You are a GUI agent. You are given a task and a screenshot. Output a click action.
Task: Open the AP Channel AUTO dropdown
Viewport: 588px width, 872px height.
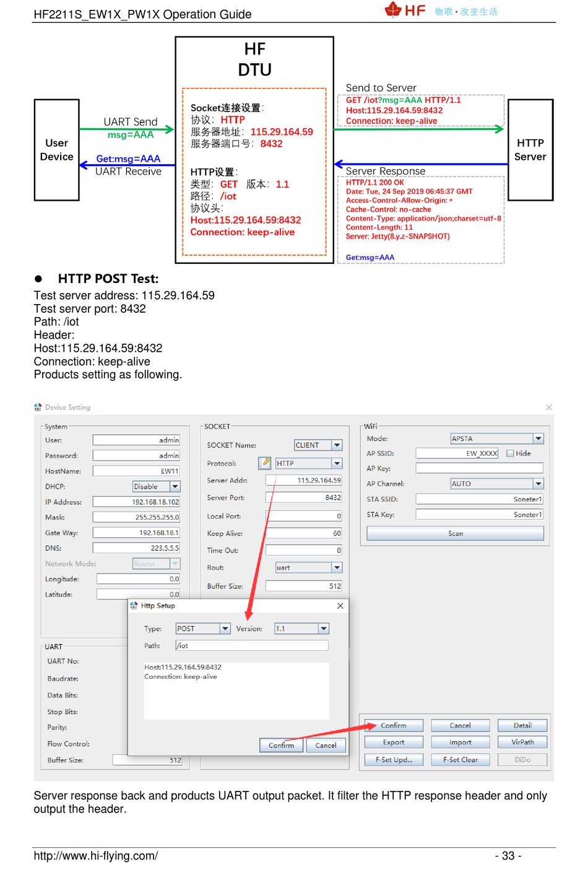pos(538,484)
